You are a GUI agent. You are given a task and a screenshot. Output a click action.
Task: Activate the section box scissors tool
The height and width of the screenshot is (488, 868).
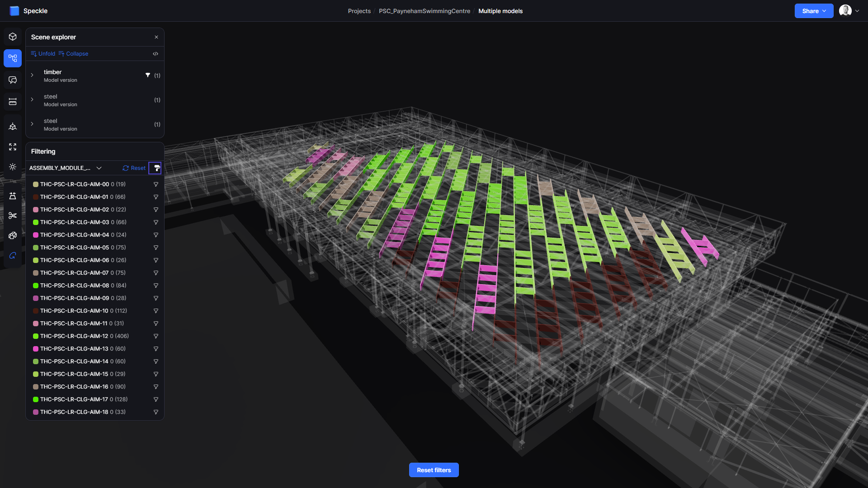pyautogui.click(x=13, y=216)
